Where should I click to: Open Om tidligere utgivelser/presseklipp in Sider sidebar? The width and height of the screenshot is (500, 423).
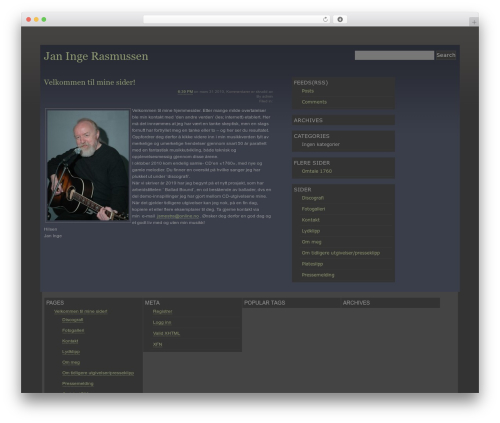(x=341, y=253)
